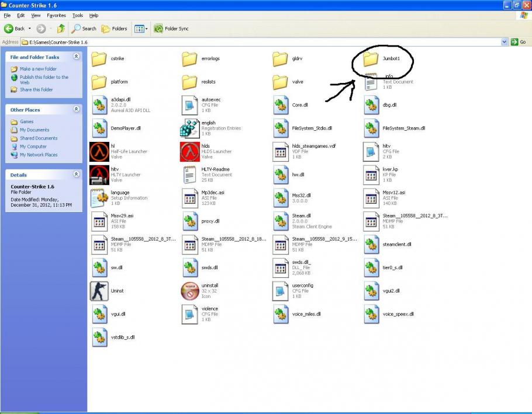Select the Mp3dec.asi file

189,198
